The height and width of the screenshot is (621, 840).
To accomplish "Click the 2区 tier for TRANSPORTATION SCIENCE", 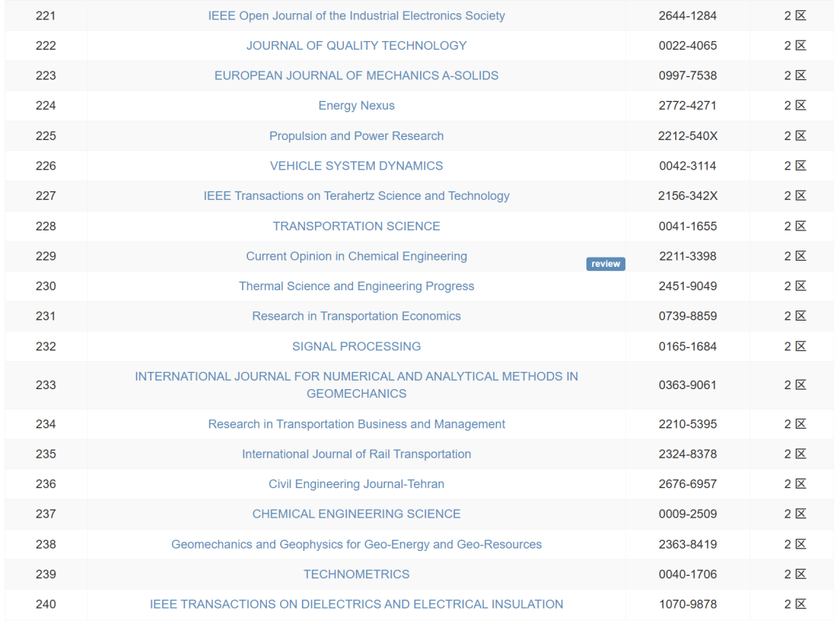I will point(795,226).
